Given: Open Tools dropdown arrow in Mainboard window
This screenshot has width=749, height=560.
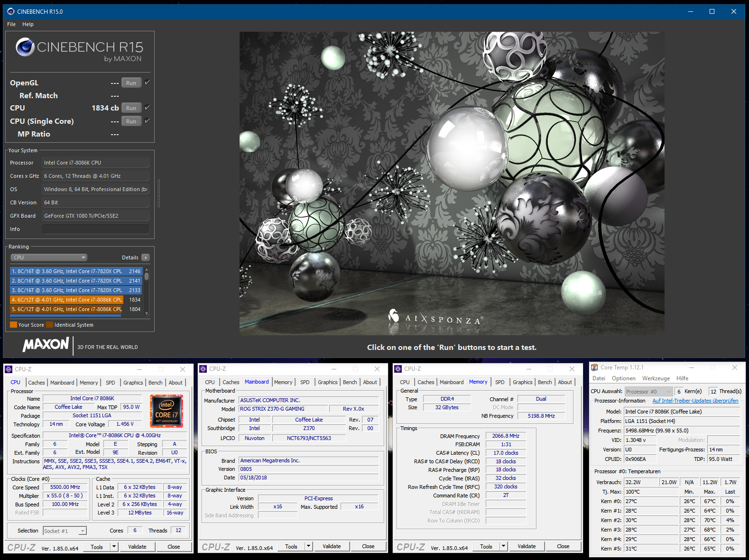Looking at the screenshot, I should pos(308,546).
